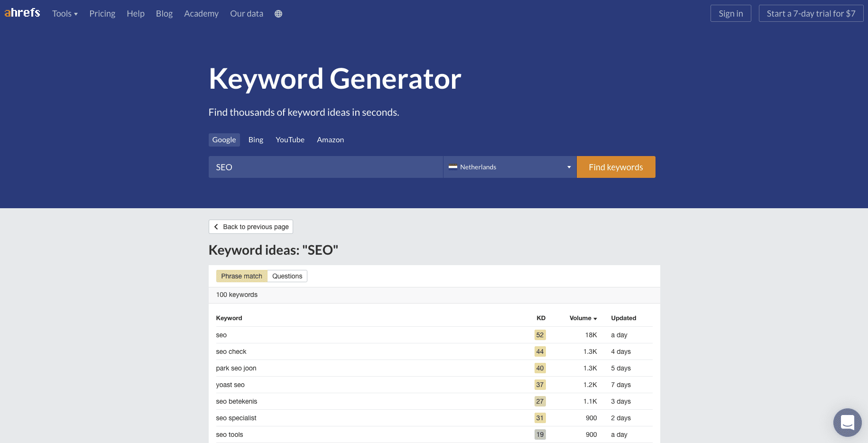Select the 'seo tools' keyword
The width and height of the screenshot is (868, 443).
click(x=230, y=434)
